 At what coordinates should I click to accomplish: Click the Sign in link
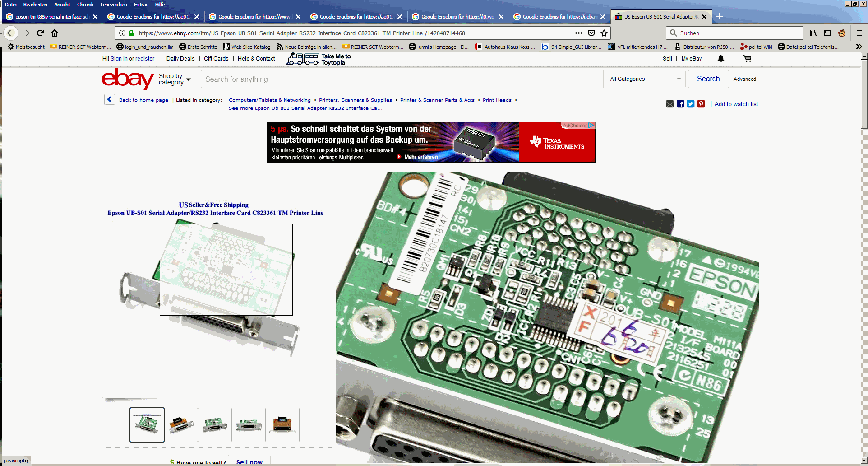pyautogui.click(x=119, y=59)
